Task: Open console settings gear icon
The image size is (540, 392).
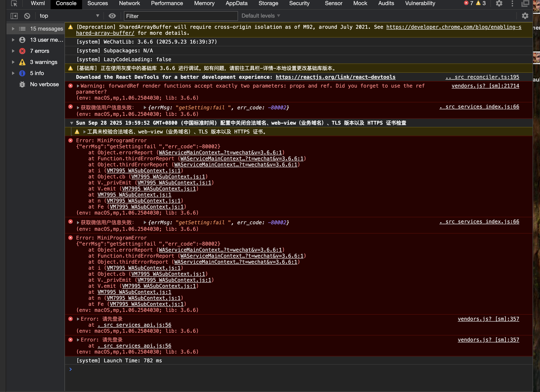Action: 525,16
